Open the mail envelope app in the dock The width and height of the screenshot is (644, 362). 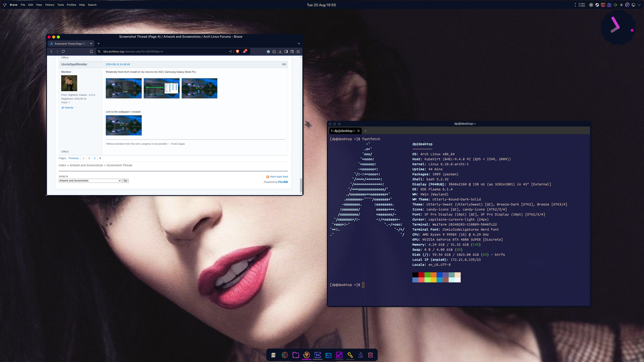click(x=329, y=355)
